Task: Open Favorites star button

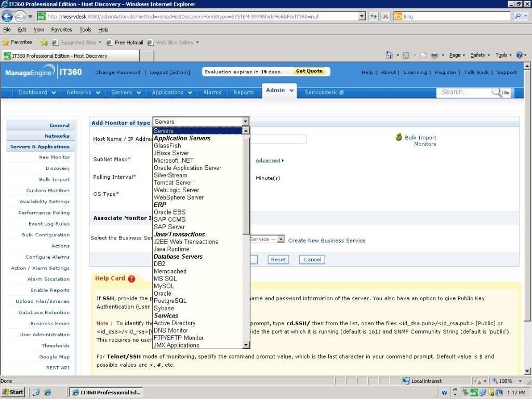Action: (17, 42)
